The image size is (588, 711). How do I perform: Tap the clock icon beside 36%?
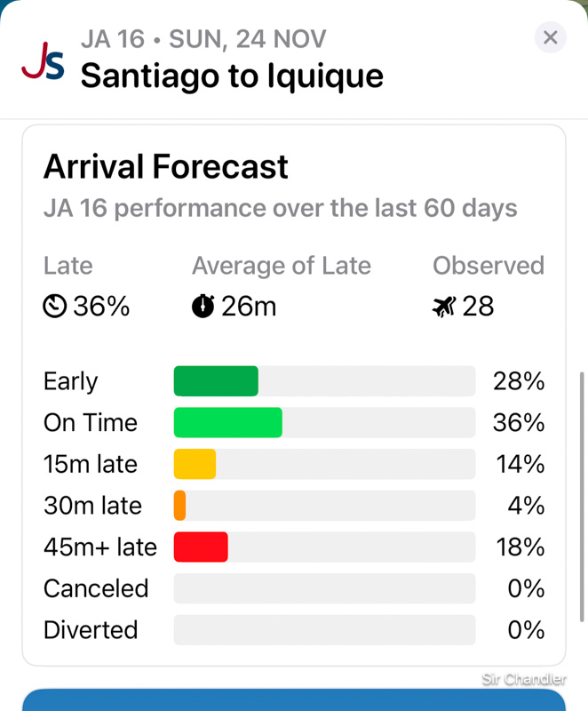[x=55, y=307]
